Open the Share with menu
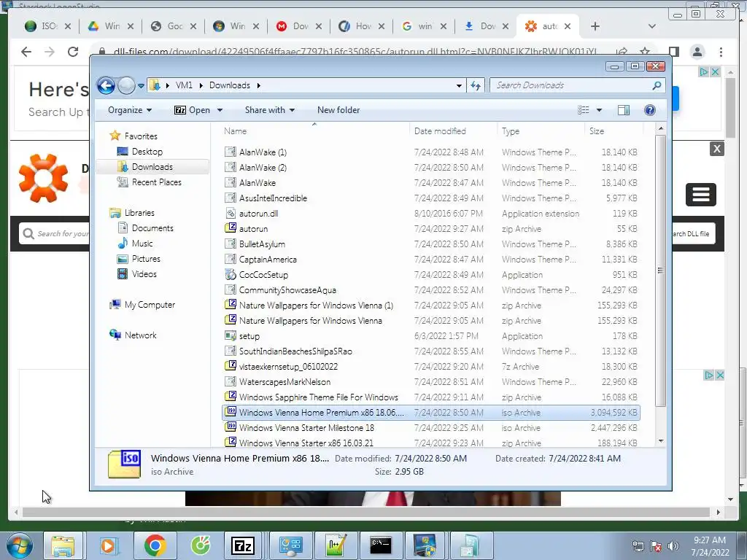 (x=270, y=110)
